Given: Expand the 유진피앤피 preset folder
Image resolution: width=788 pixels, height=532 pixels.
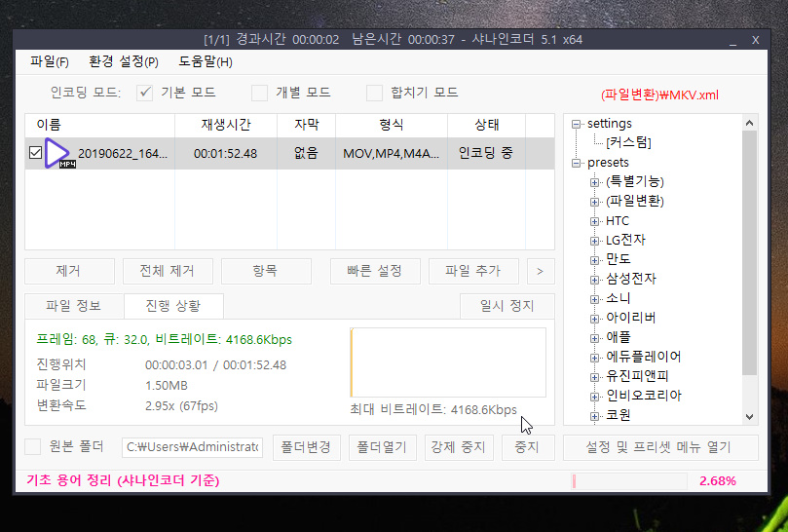Looking at the screenshot, I should click(594, 377).
